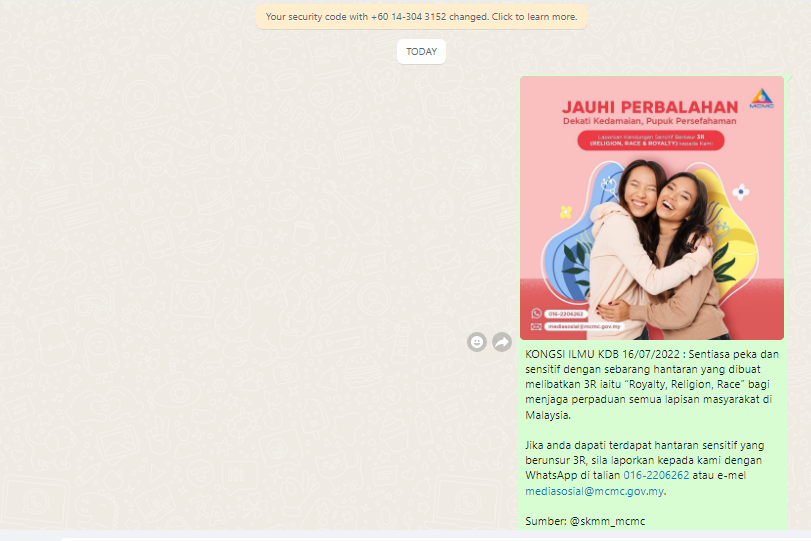Click the phone number label on the poster

565,314
